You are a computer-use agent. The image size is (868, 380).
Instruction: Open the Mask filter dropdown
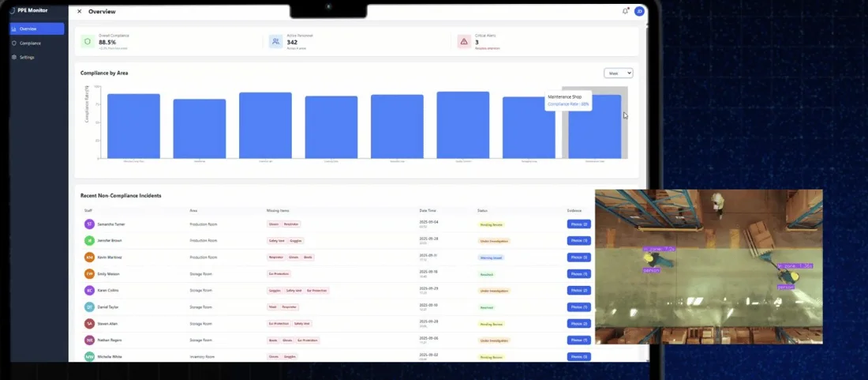(x=618, y=73)
